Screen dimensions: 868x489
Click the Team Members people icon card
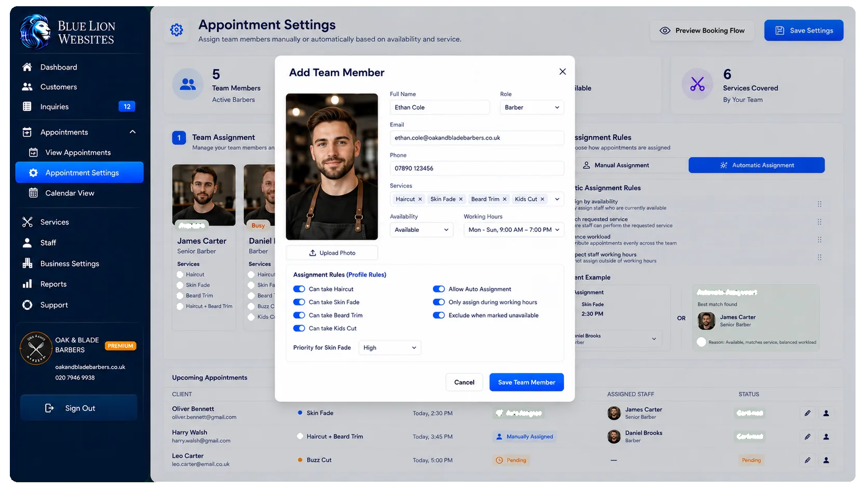coord(188,84)
